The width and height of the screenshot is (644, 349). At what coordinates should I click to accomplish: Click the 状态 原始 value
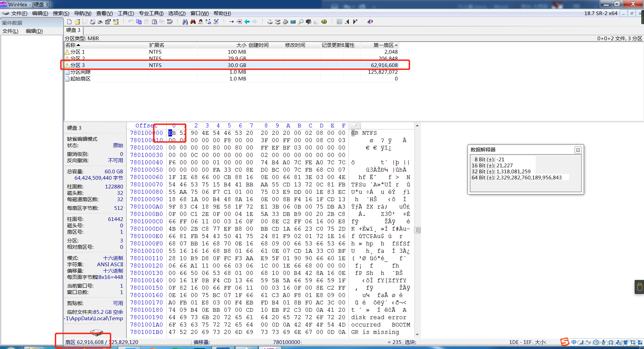(118, 146)
